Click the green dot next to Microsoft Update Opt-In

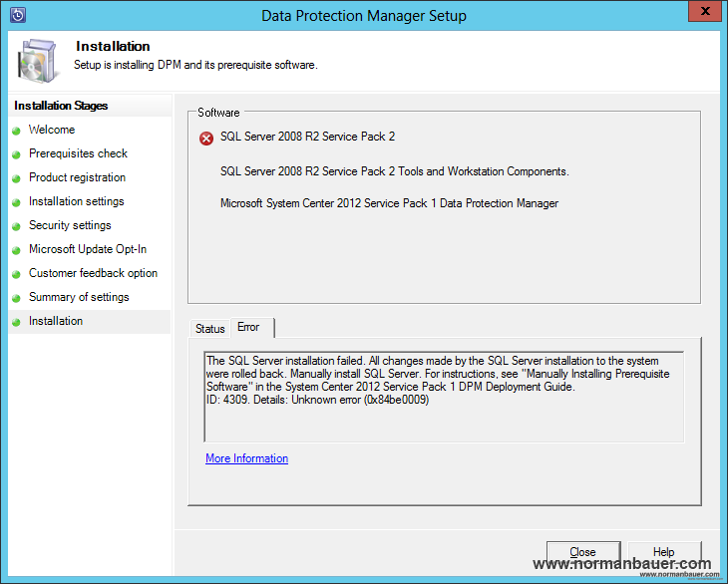pos(17,250)
